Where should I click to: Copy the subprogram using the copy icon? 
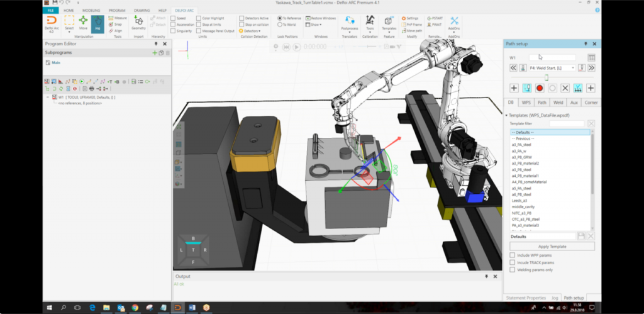pos(162,53)
